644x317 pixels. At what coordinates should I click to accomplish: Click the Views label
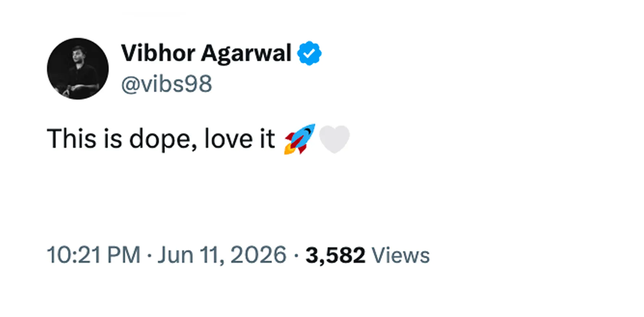coord(401,255)
